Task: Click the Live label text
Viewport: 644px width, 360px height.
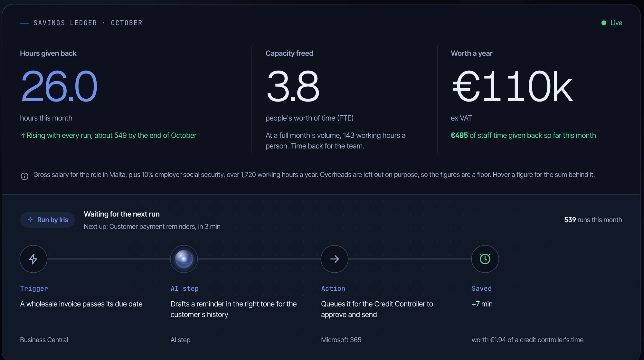Action: [x=616, y=23]
